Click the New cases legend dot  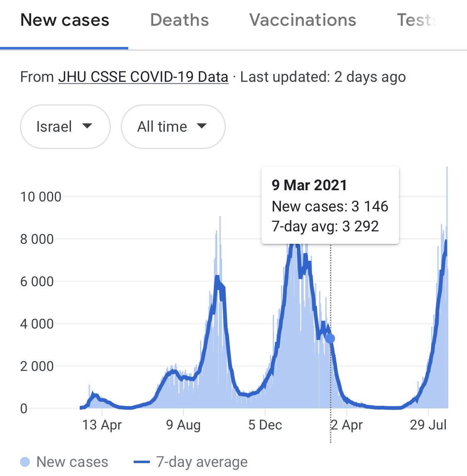(25, 462)
